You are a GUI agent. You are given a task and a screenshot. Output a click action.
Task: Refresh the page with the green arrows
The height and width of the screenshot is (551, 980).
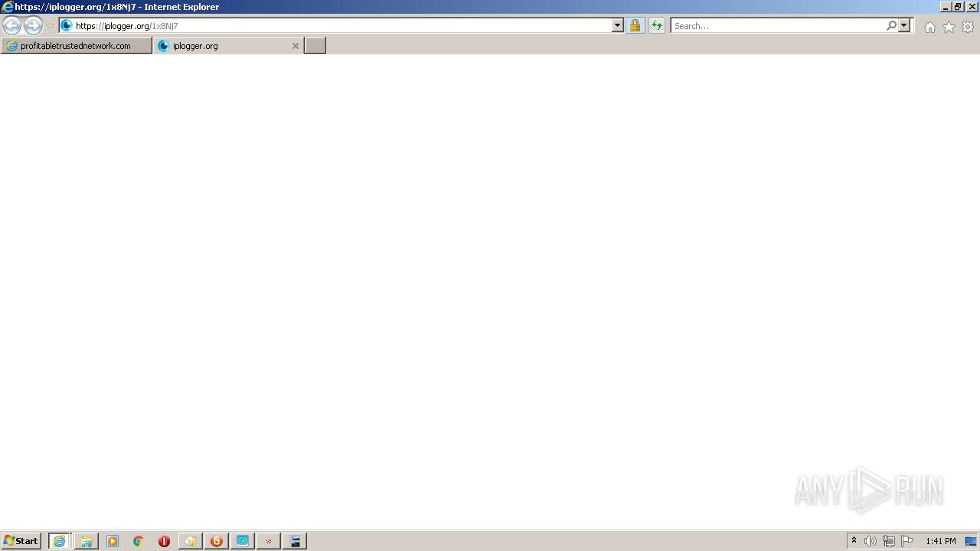pyautogui.click(x=657, y=26)
